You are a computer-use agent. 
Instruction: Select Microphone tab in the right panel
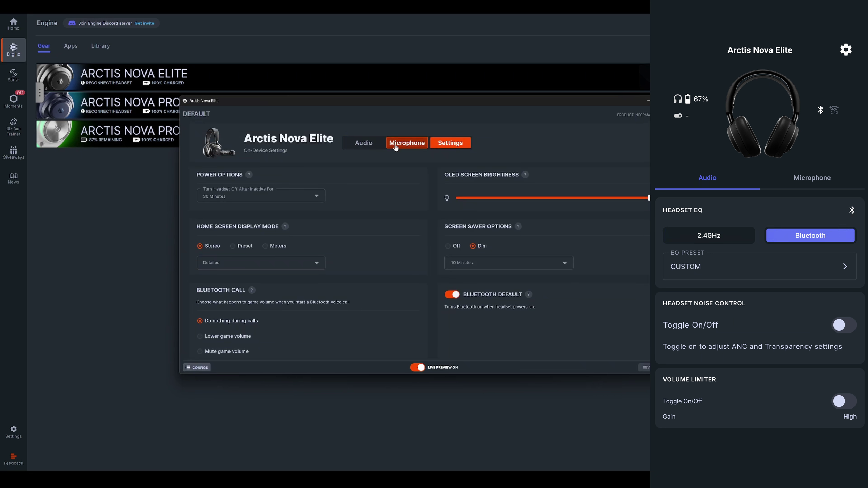click(812, 178)
